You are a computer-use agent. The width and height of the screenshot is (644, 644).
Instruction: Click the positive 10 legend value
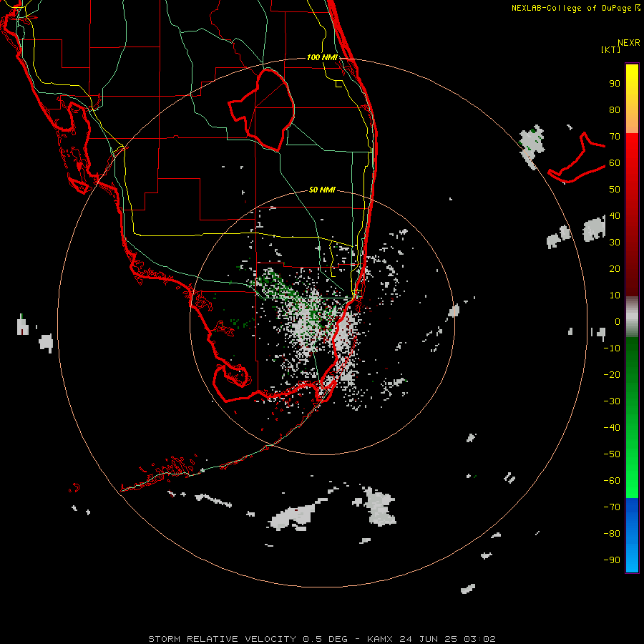[x=615, y=296]
